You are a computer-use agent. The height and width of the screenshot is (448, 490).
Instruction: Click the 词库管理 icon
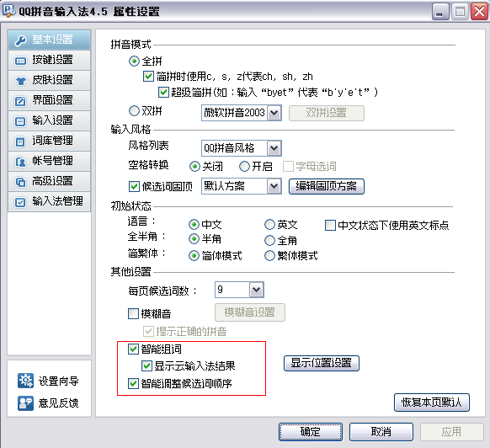pyautogui.click(x=20, y=141)
